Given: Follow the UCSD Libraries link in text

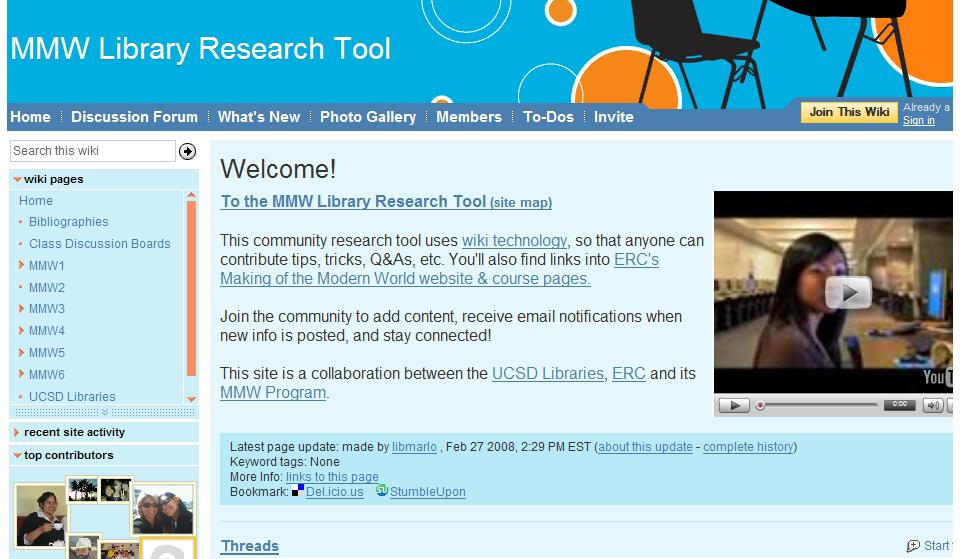Looking at the screenshot, I should [x=548, y=373].
